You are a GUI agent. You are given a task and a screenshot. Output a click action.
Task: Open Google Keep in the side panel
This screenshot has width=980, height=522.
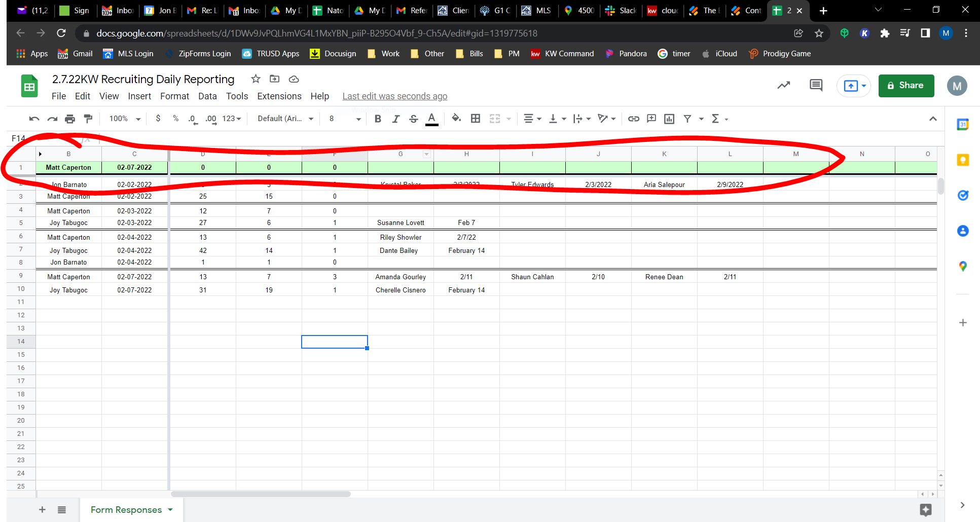[x=963, y=160]
